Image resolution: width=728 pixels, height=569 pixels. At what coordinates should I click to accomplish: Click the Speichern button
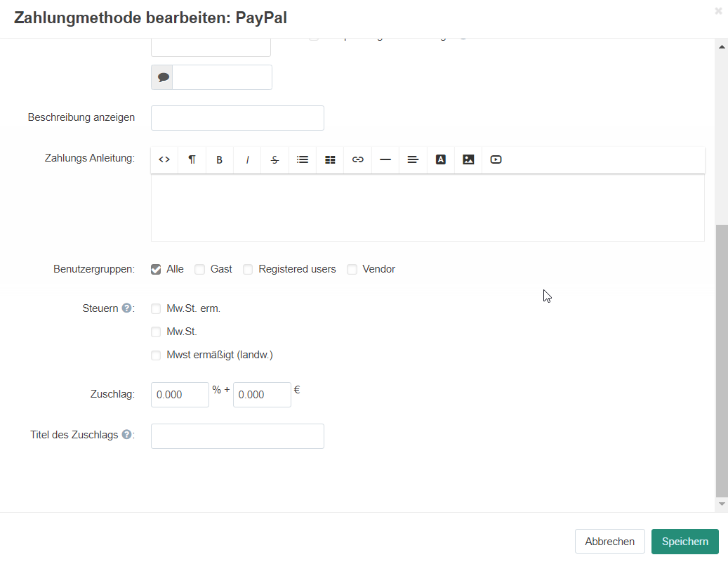tap(684, 542)
